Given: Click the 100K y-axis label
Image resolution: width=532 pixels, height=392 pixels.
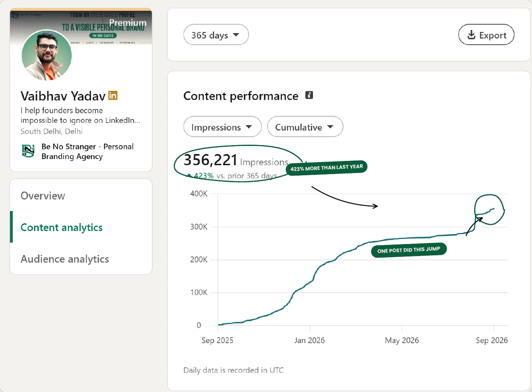Looking at the screenshot, I should (x=199, y=292).
